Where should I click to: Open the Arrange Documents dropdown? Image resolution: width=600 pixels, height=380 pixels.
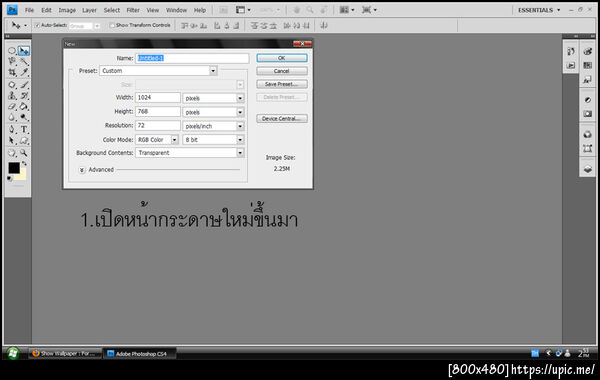coord(347,10)
